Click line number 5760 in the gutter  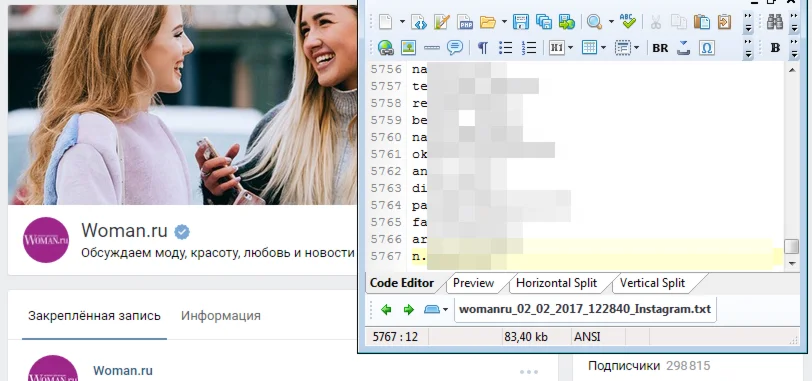(x=386, y=137)
